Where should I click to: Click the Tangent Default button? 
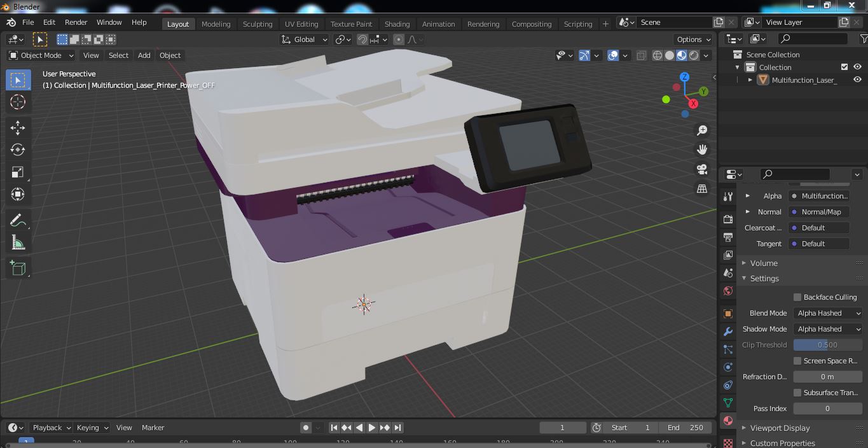click(x=819, y=244)
